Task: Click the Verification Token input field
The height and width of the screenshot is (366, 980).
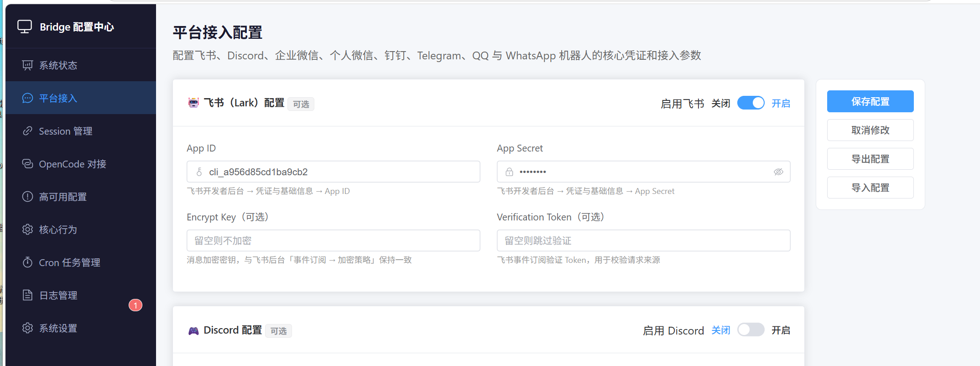Action: (x=643, y=241)
